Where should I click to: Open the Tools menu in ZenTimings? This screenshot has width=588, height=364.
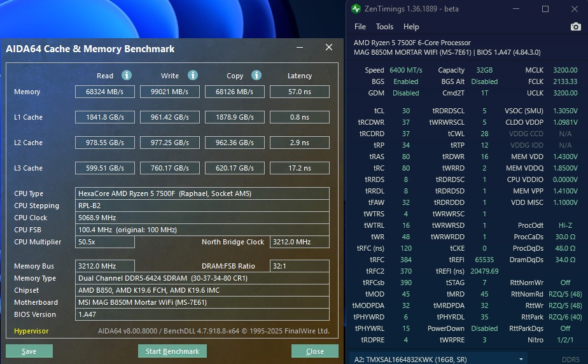click(385, 27)
